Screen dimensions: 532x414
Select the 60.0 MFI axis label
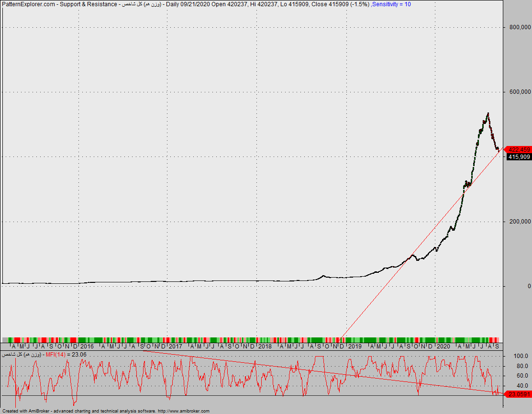click(x=522, y=376)
